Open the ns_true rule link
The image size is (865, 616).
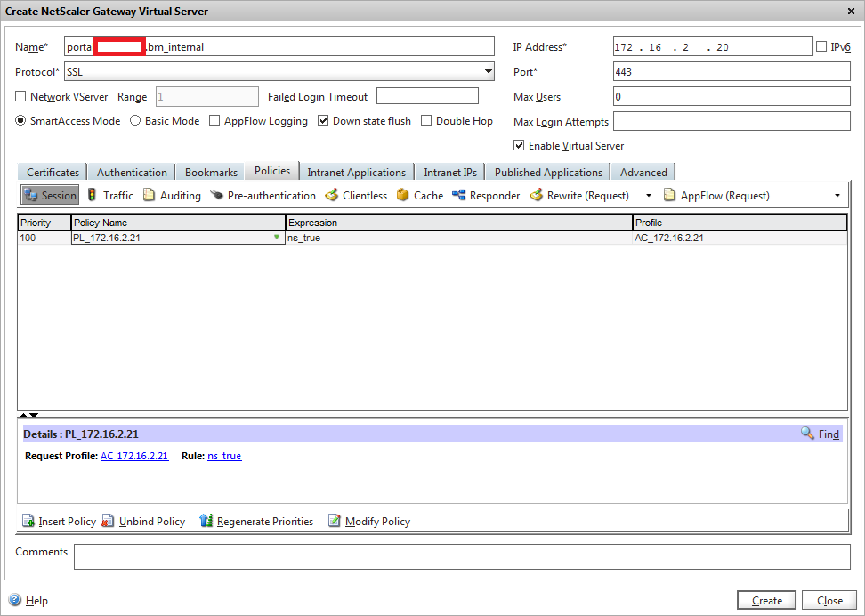click(x=224, y=456)
